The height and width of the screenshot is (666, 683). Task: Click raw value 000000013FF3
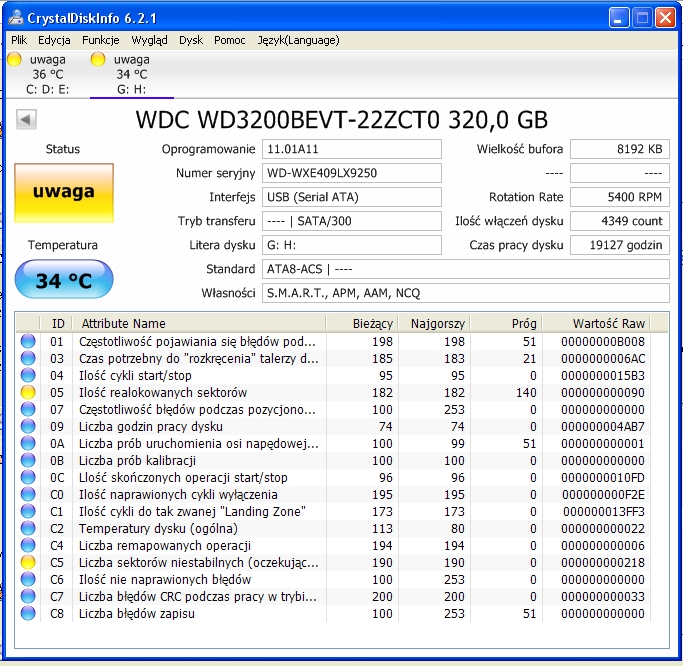[604, 511]
